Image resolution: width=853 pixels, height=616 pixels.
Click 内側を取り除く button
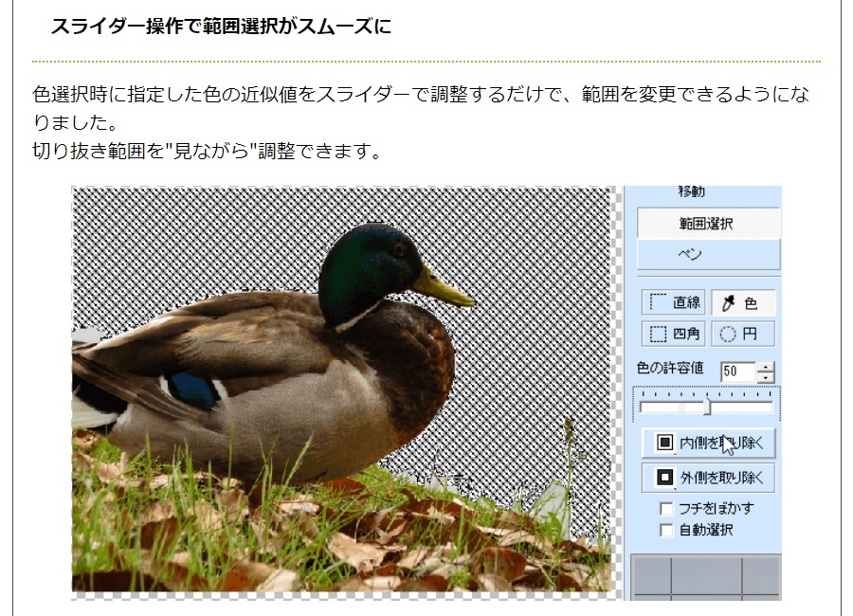[x=708, y=443]
